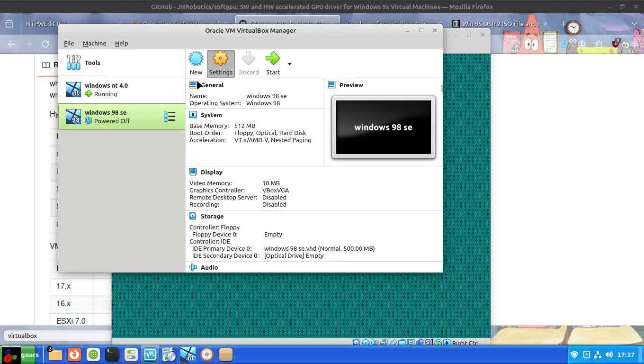Click the removable media eject tray icon

(x=586, y=355)
